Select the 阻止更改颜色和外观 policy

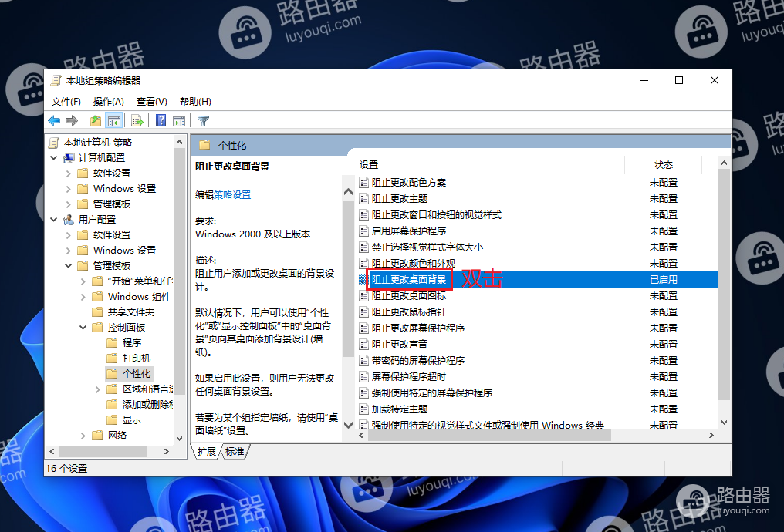click(414, 263)
